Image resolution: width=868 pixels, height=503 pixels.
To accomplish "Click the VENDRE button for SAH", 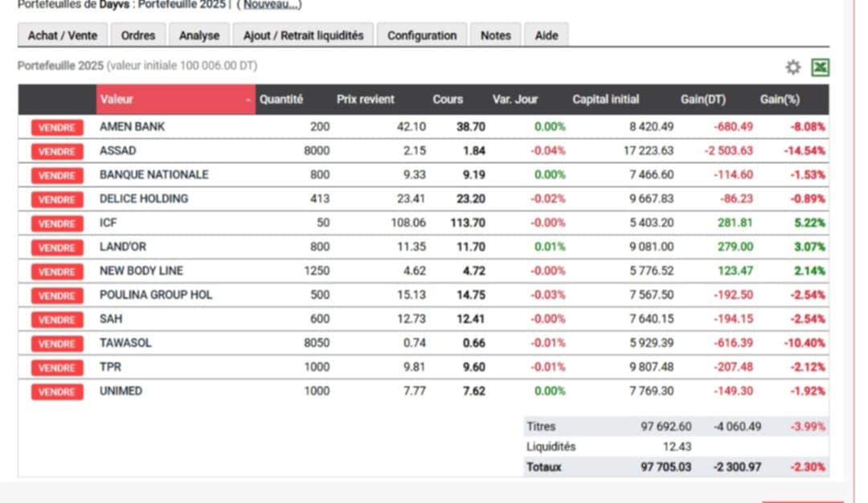I will pyautogui.click(x=57, y=319).
